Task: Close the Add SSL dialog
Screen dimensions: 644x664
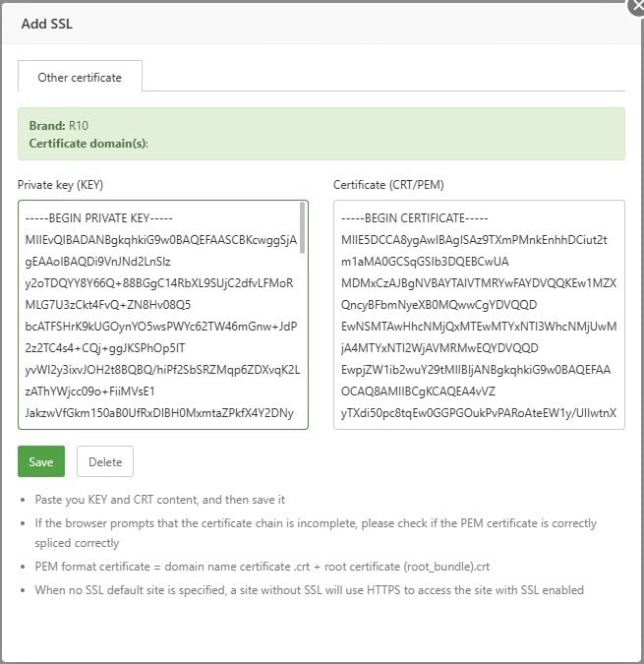Action: pyautogui.click(x=635, y=5)
